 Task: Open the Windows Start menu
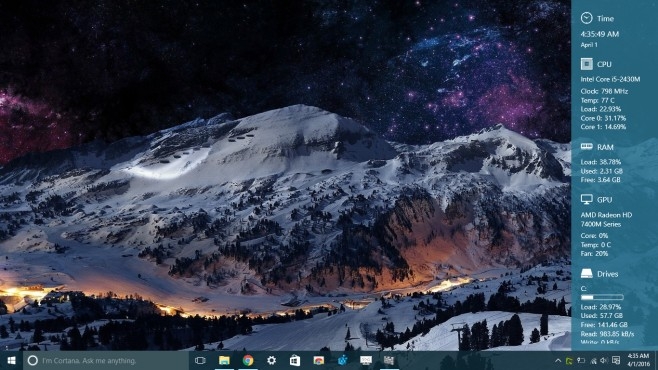pyautogui.click(x=11, y=360)
